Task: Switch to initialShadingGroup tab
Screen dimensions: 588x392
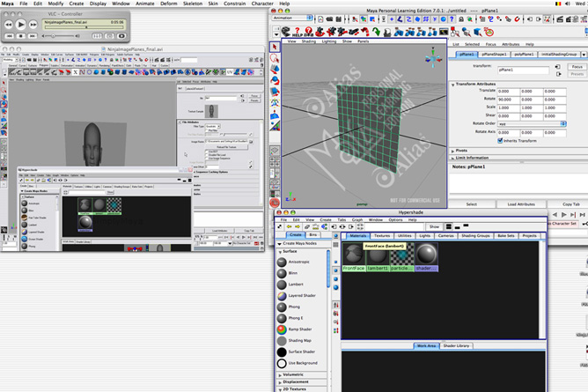Action: (559, 55)
